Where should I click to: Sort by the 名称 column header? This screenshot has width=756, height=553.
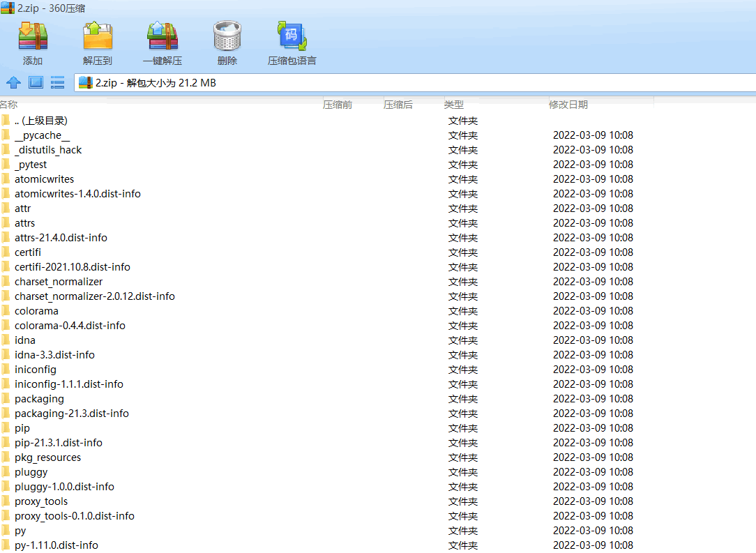[8, 105]
